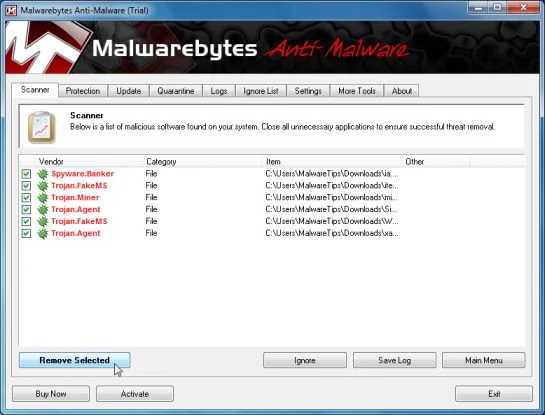Viewport: 545px width, 415px height.
Task: Close the Malwarebytes window
Action: click(523, 8)
